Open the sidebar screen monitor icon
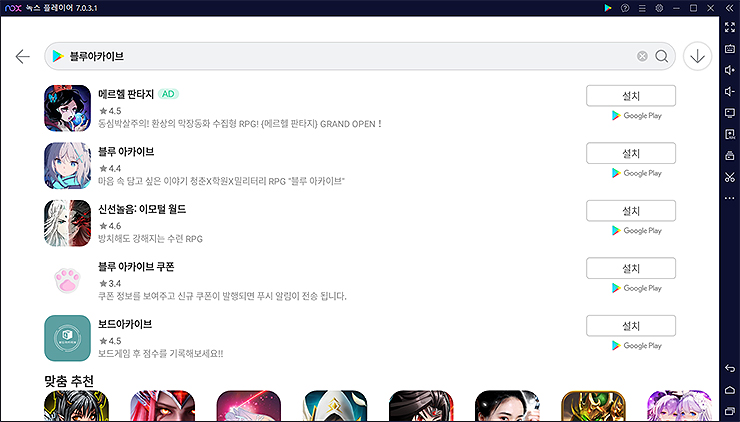The image size is (740, 422). 730,113
